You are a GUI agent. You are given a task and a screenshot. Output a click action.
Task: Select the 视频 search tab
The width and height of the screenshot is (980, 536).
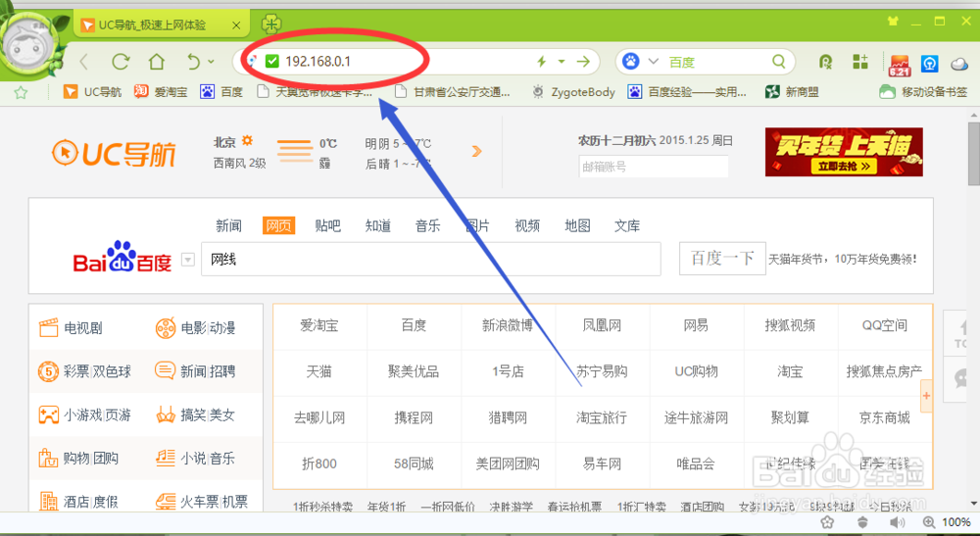[527, 225]
